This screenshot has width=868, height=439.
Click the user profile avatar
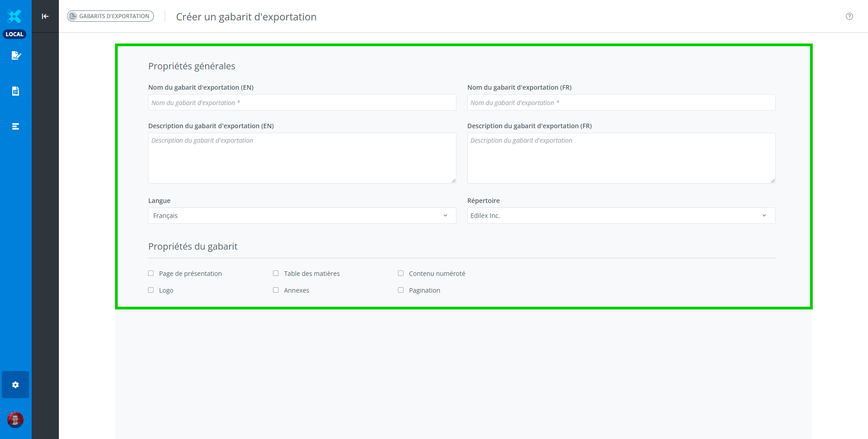tap(15, 420)
